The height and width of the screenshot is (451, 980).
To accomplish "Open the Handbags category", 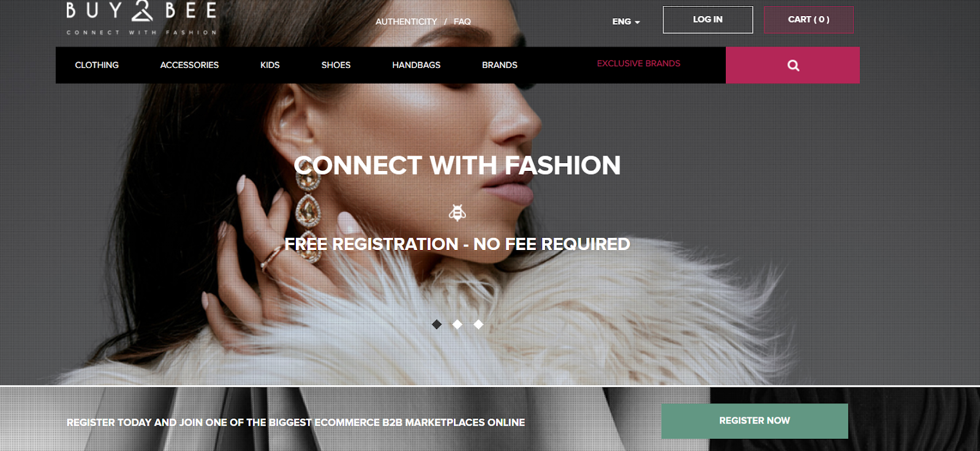I will tap(416, 65).
